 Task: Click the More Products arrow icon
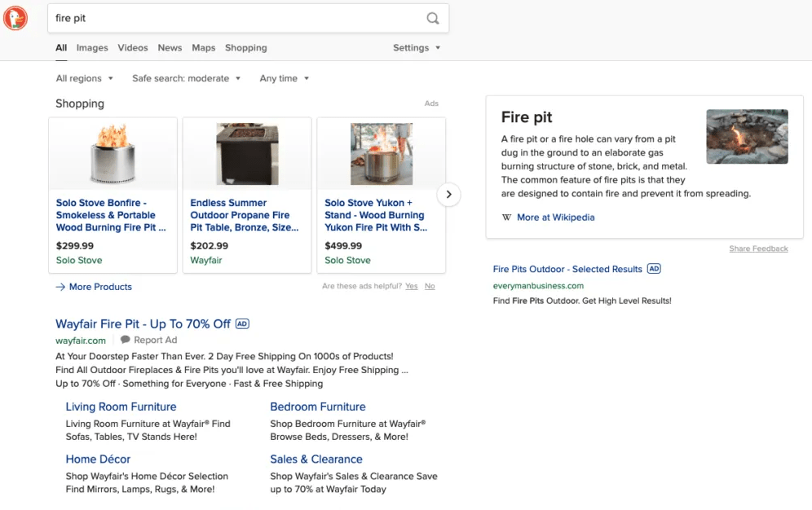point(60,287)
